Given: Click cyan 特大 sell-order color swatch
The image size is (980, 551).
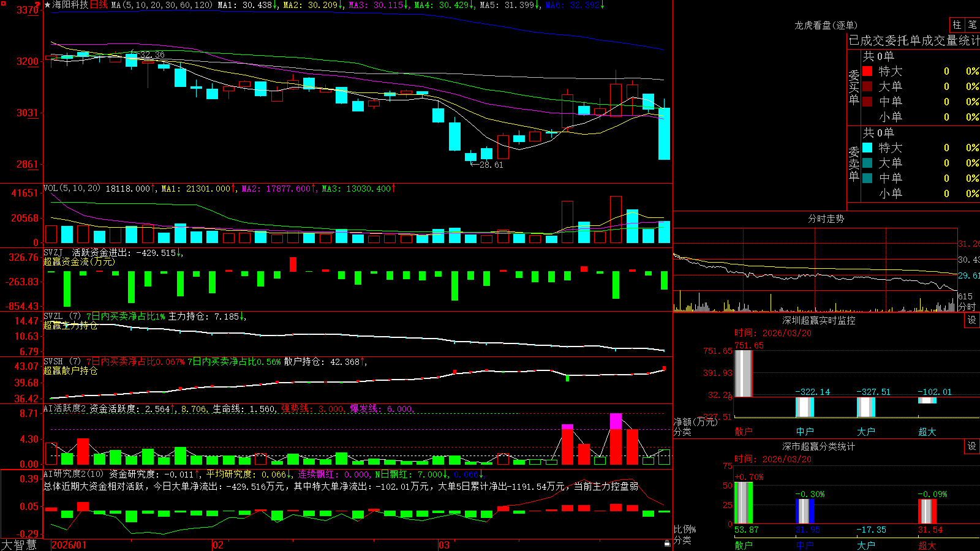Looking at the screenshot, I should click(x=867, y=148).
